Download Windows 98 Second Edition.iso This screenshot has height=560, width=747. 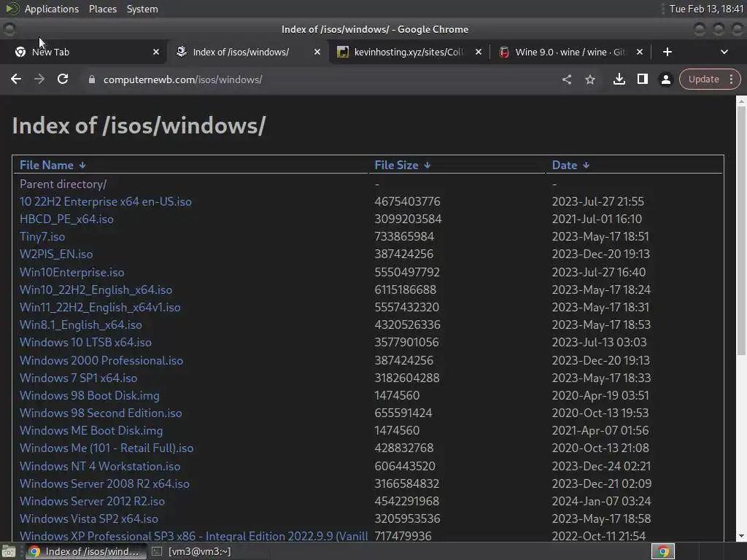coord(101,413)
